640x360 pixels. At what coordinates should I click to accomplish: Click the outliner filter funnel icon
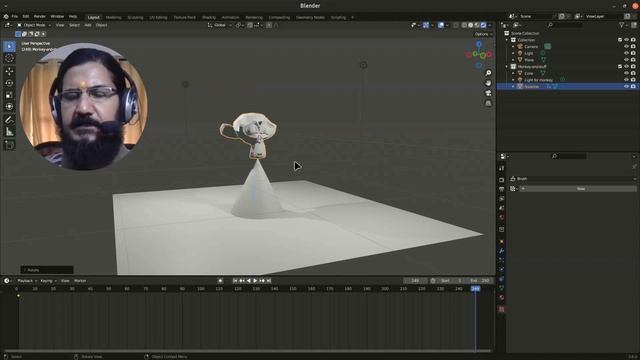(622, 25)
